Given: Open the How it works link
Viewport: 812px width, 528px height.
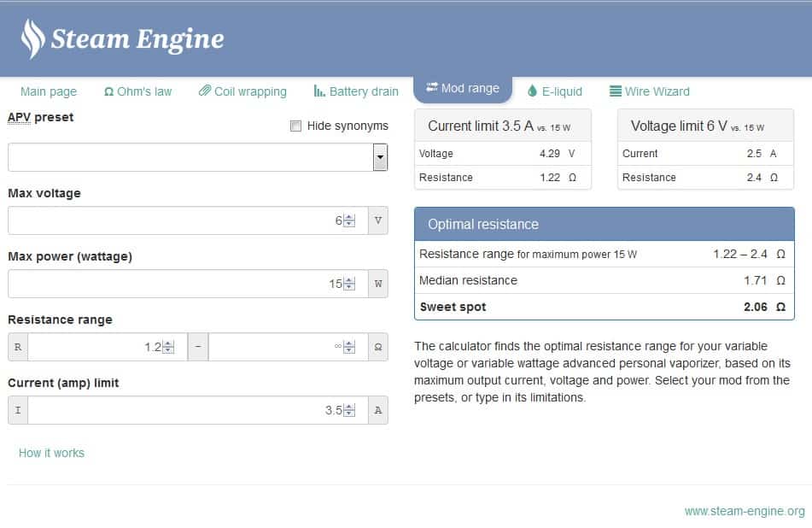Looking at the screenshot, I should pyautogui.click(x=51, y=453).
